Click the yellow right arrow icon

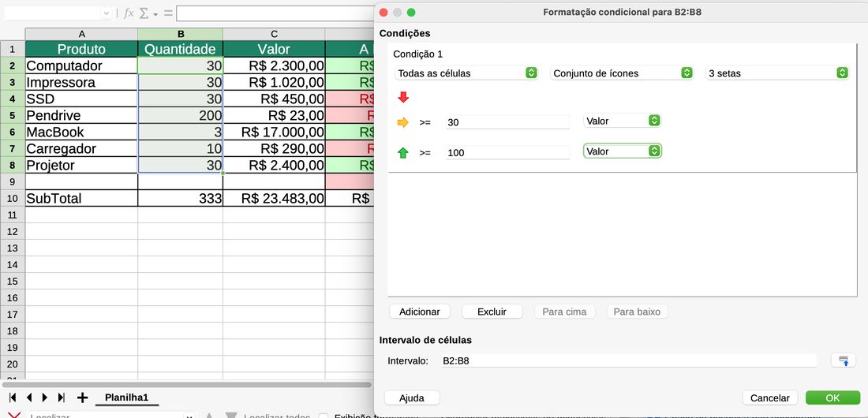(x=403, y=122)
